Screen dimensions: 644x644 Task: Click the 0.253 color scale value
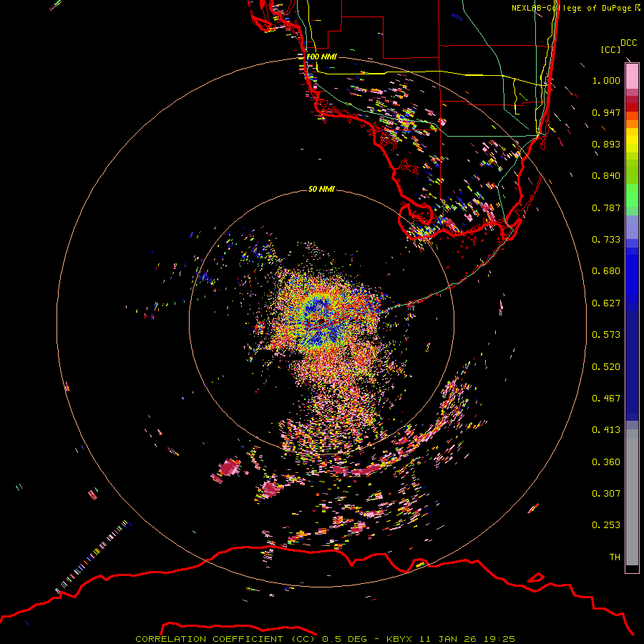[x=606, y=525]
